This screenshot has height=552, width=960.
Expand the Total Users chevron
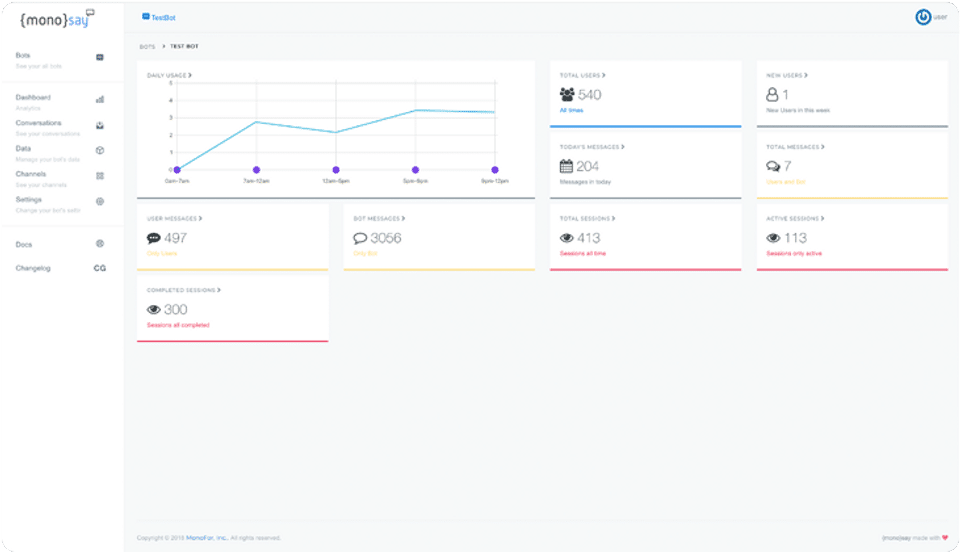tap(604, 75)
